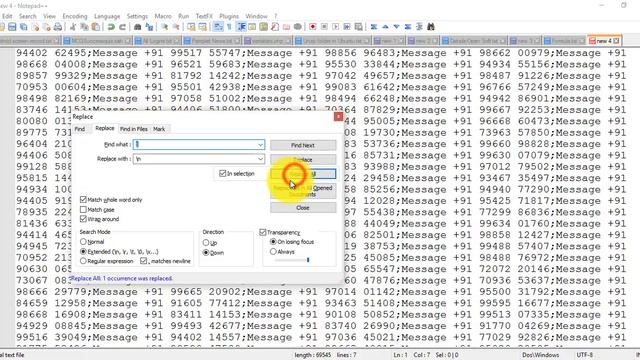Click the Zoom Out toolbar icon

(176, 27)
